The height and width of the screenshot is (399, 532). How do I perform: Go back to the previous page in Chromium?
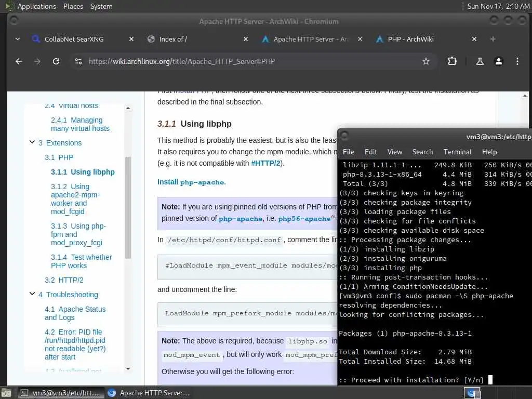19,61
